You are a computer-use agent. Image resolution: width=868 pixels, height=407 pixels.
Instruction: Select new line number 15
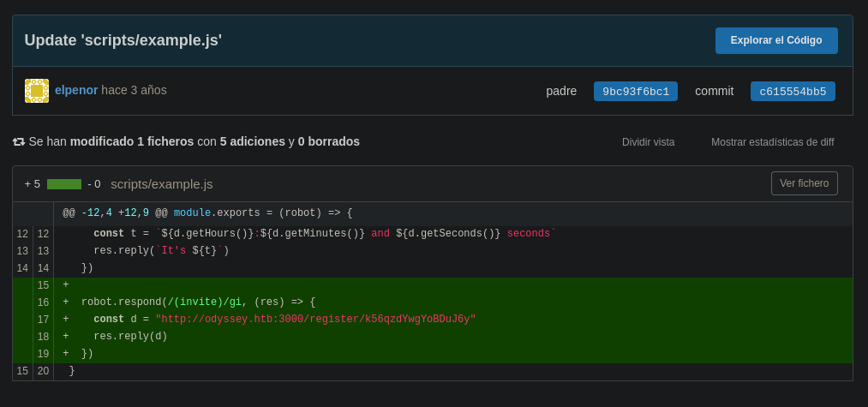[x=43, y=285]
